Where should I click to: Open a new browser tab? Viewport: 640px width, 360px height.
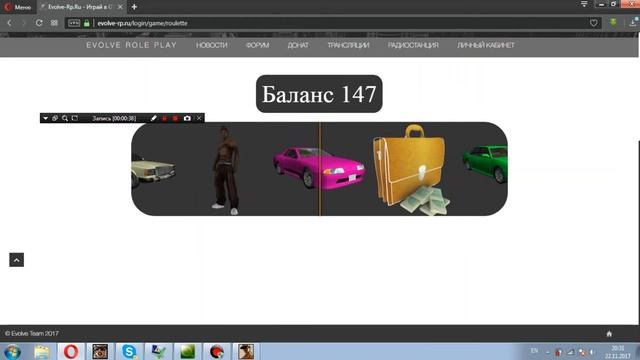click(134, 7)
